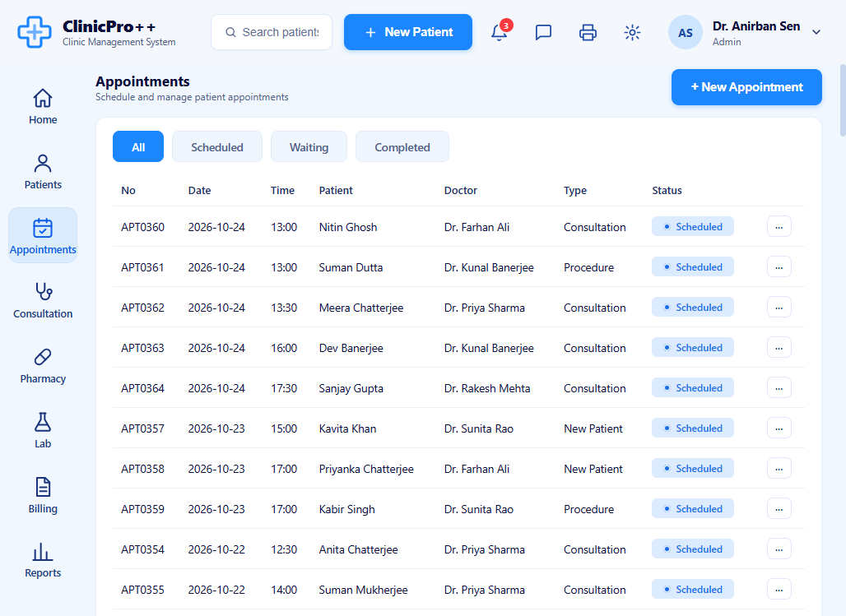The width and height of the screenshot is (846, 616).
Task: Click the page vertical scrollbar
Action: pyautogui.click(x=843, y=100)
